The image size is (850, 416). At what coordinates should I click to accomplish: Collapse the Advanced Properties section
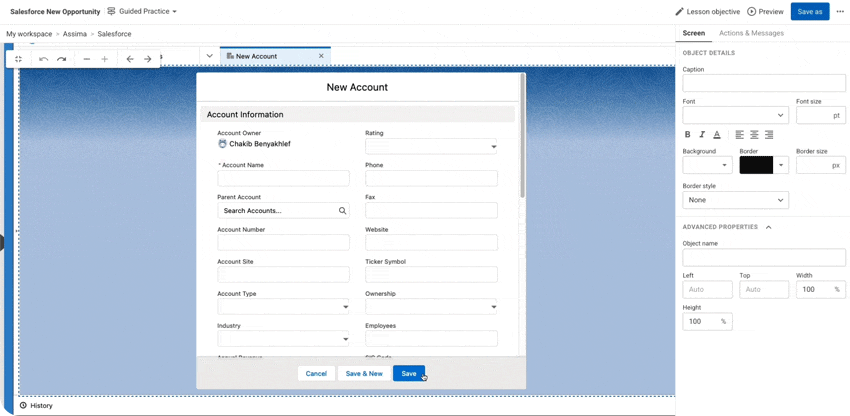tap(768, 227)
